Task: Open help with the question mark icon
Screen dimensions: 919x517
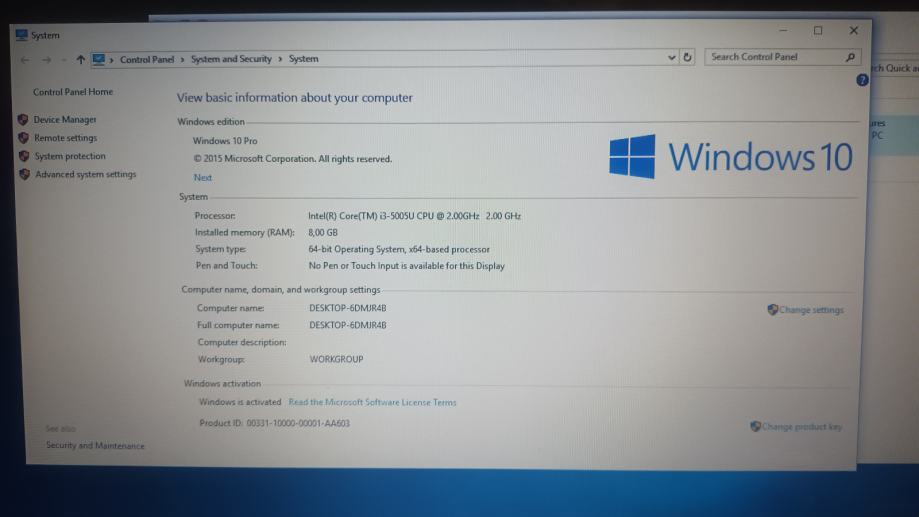Action: click(862, 80)
